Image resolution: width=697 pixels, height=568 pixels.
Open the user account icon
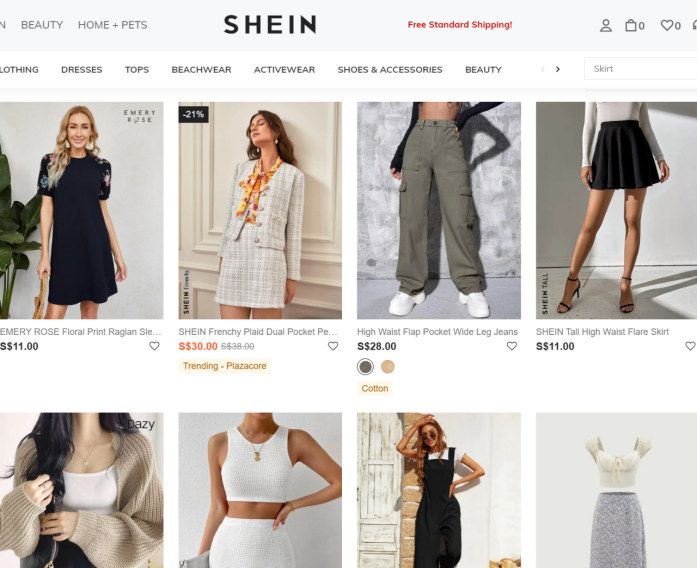(x=605, y=25)
